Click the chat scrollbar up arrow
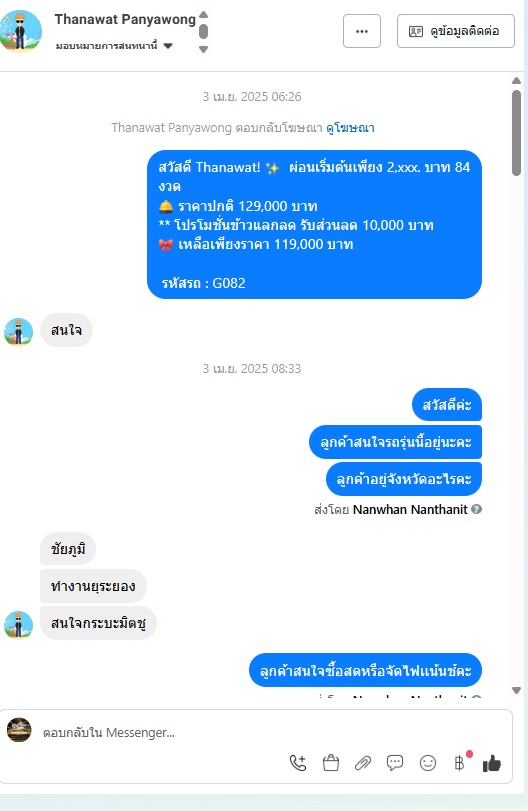 click(516, 80)
